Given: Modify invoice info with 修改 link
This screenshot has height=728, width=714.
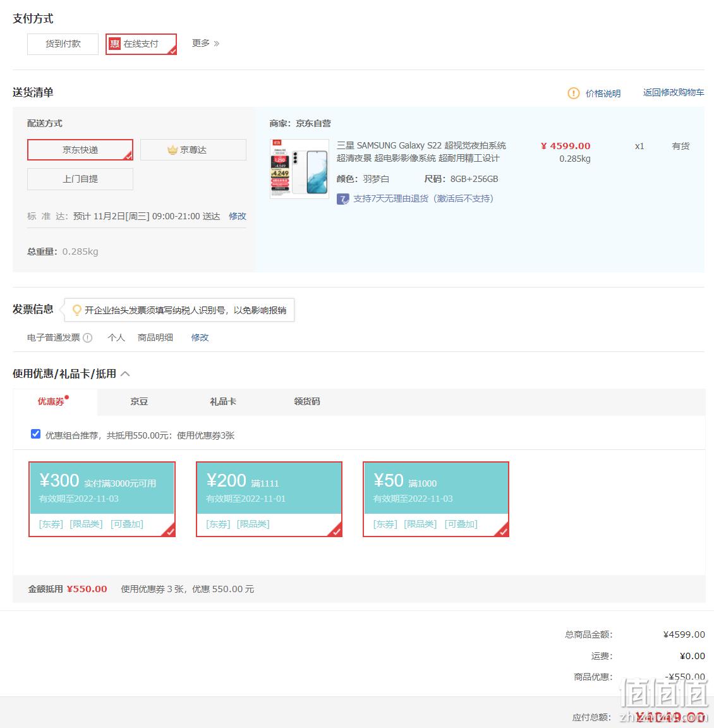Looking at the screenshot, I should tap(200, 337).
